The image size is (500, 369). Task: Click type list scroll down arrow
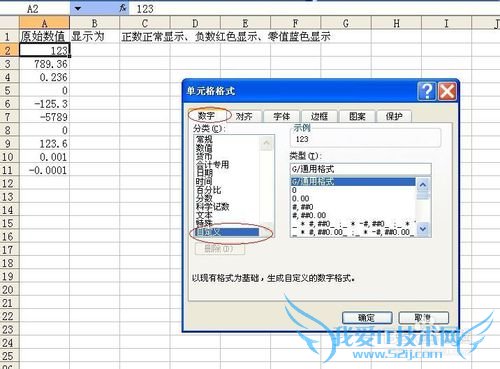(423, 229)
